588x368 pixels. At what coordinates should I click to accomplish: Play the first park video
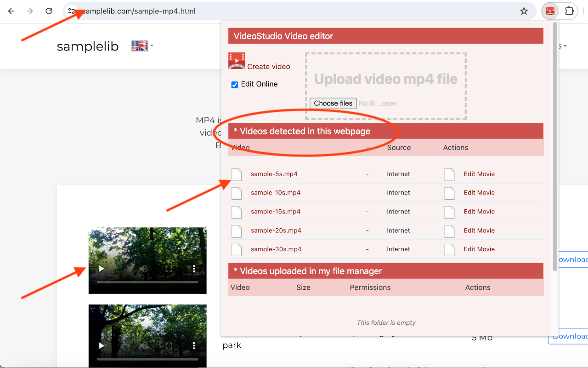point(102,269)
